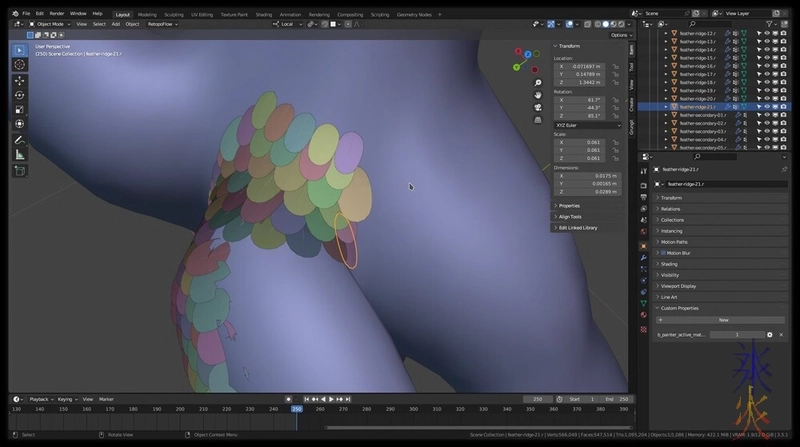Open the Render menu
The width and height of the screenshot is (800, 447).
point(57,14)
